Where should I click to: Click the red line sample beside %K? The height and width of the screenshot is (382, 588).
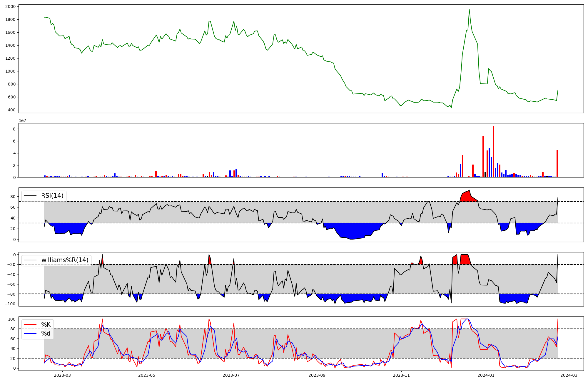click(30, 325)
